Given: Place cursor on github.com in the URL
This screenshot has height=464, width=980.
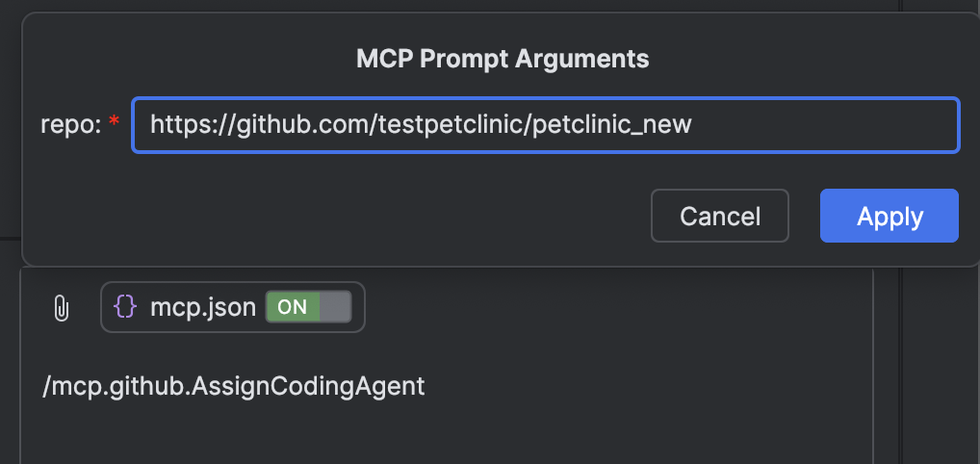Looking at the screenshot, I should coord(305,124).
